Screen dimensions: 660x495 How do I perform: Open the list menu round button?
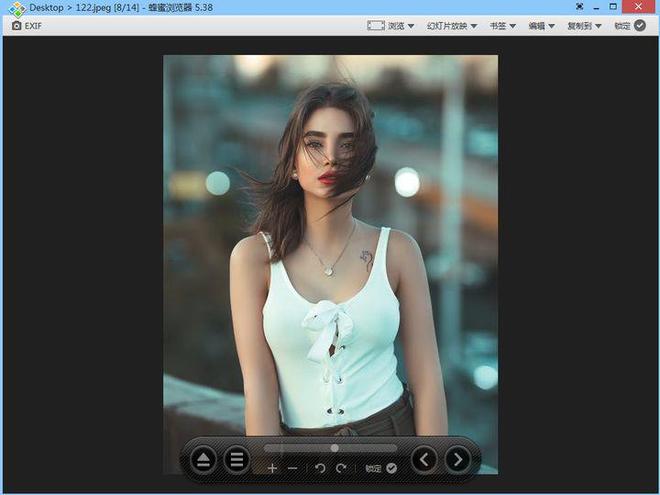(237, 460)
